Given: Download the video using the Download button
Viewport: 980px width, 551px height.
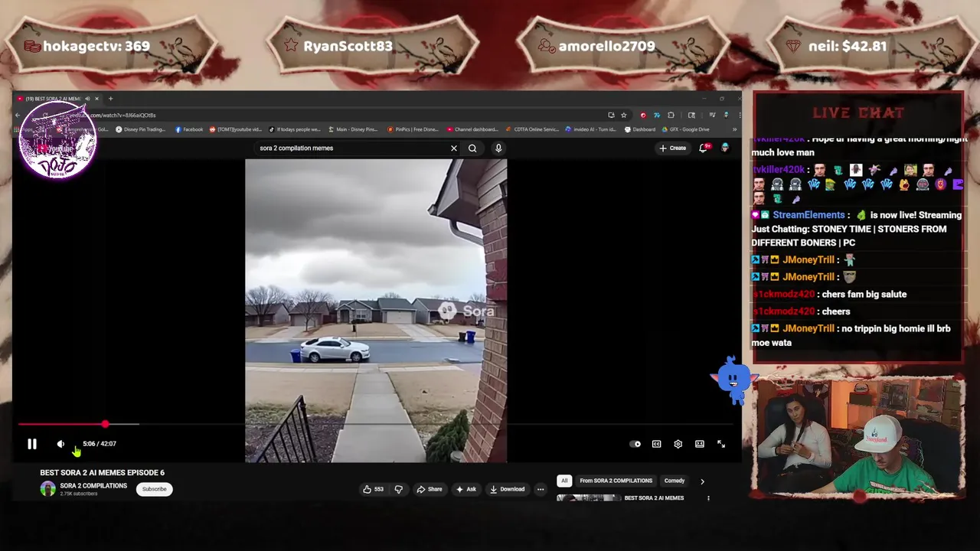Looking at the screenshot, I should (507, 489).
